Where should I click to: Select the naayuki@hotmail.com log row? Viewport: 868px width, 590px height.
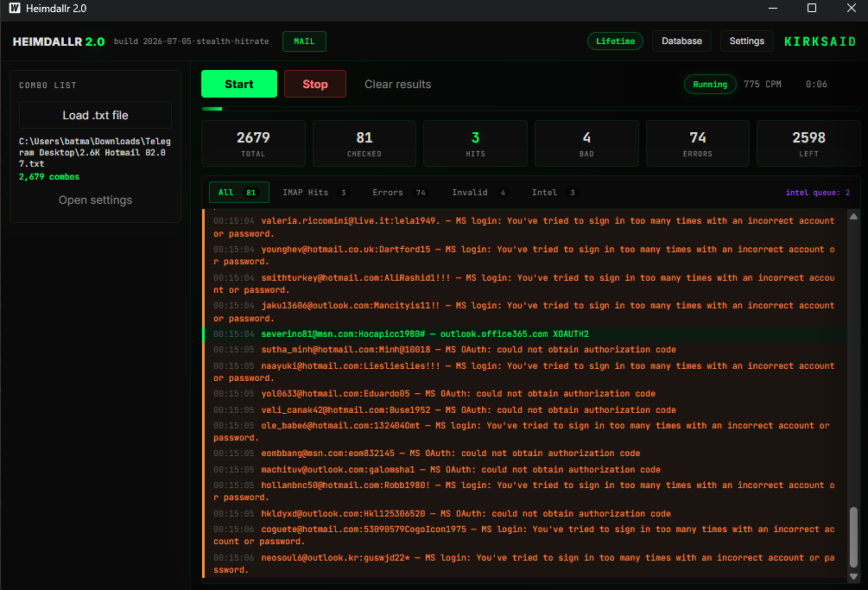pos(525,372)
